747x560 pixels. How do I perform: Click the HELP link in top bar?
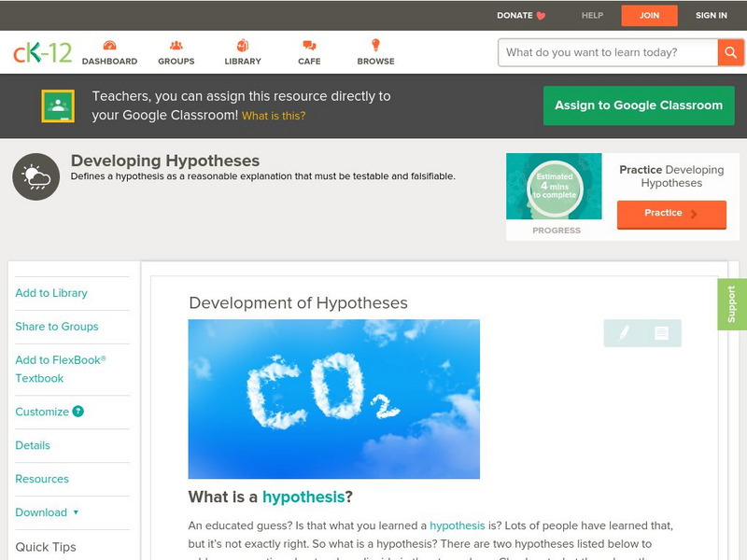click(x=592, y=16)
